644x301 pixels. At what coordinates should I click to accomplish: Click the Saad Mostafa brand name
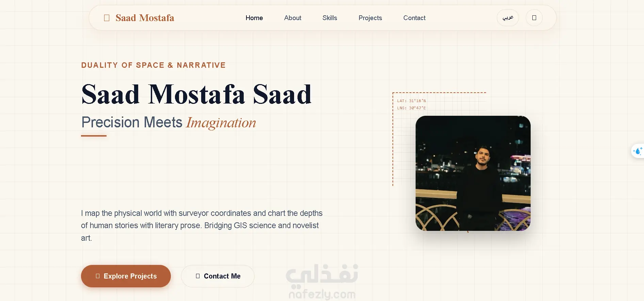[145, 18]
